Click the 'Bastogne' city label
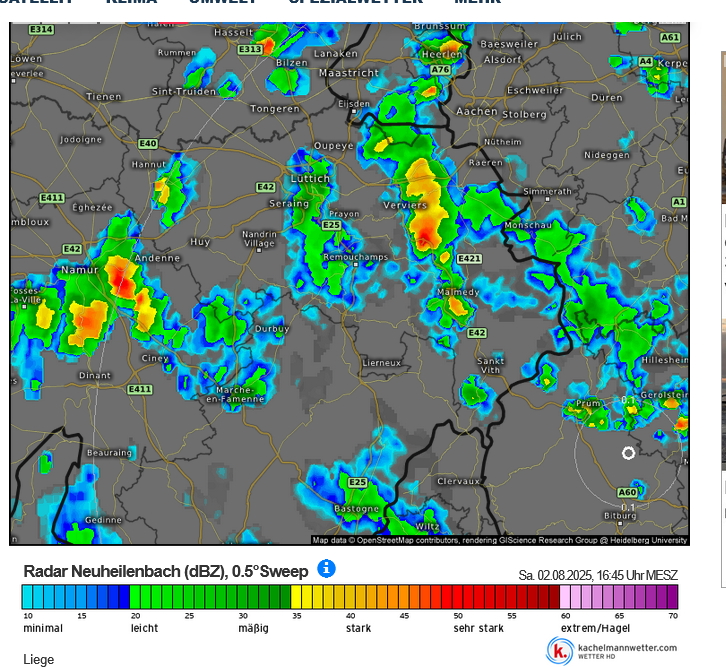726x667 pixels. [x=357, y=509]
